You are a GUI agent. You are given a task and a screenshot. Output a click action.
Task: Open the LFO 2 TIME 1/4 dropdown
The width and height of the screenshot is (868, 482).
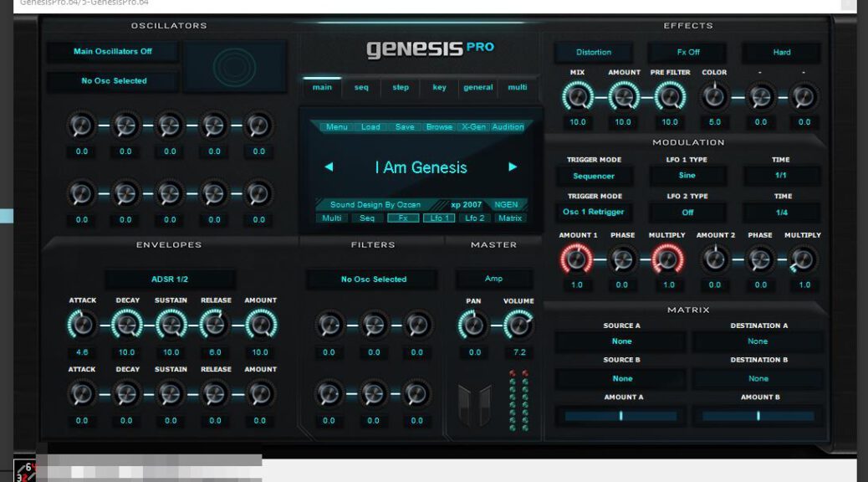pyautogui.click(x=781, y=213)
